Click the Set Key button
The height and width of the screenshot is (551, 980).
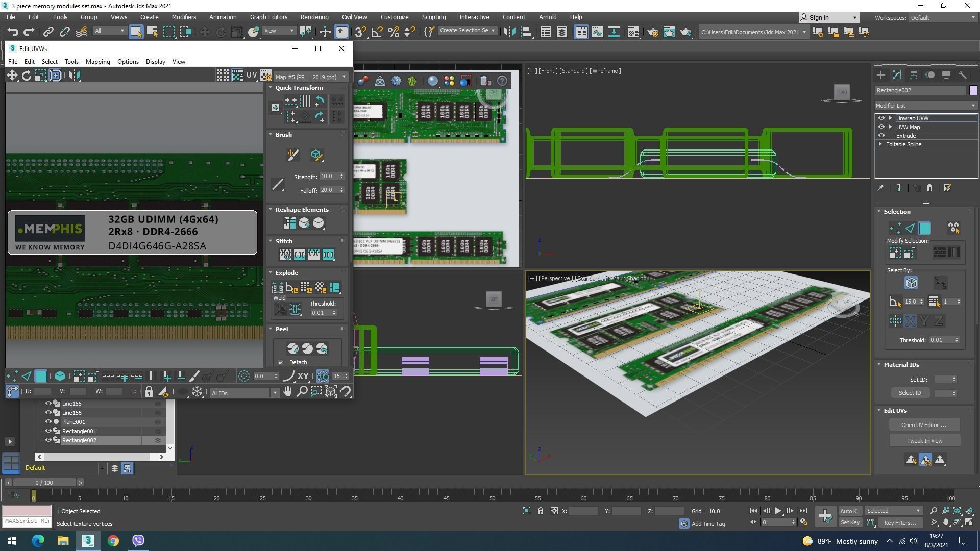click(850, 523)
